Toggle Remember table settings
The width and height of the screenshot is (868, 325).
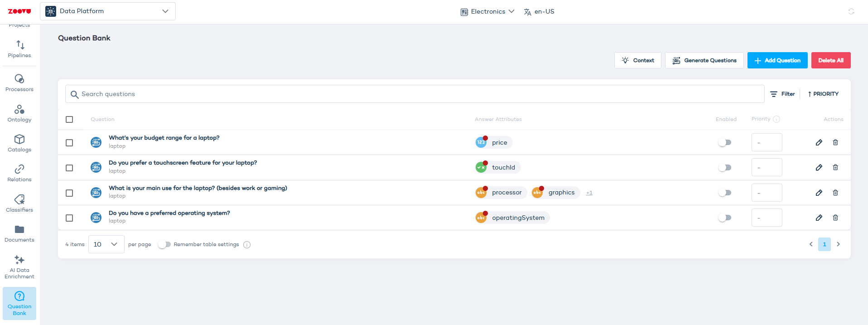pos(164,244)
